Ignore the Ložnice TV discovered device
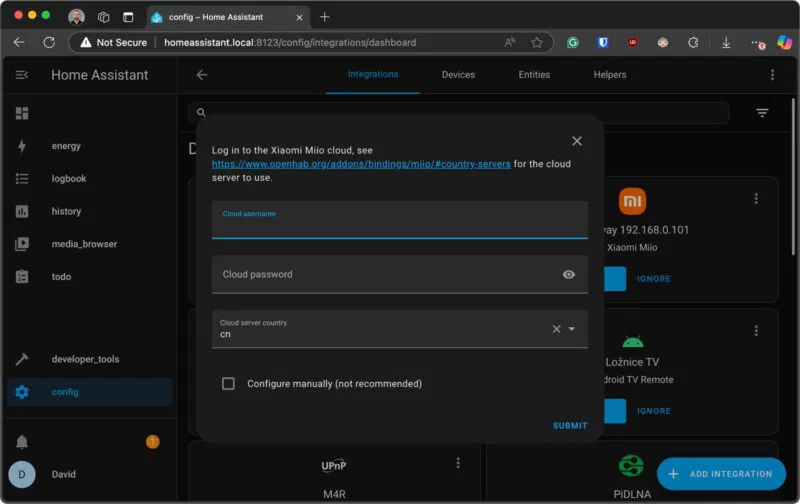This screenshot has height=504, width=800. pos(654,411)
